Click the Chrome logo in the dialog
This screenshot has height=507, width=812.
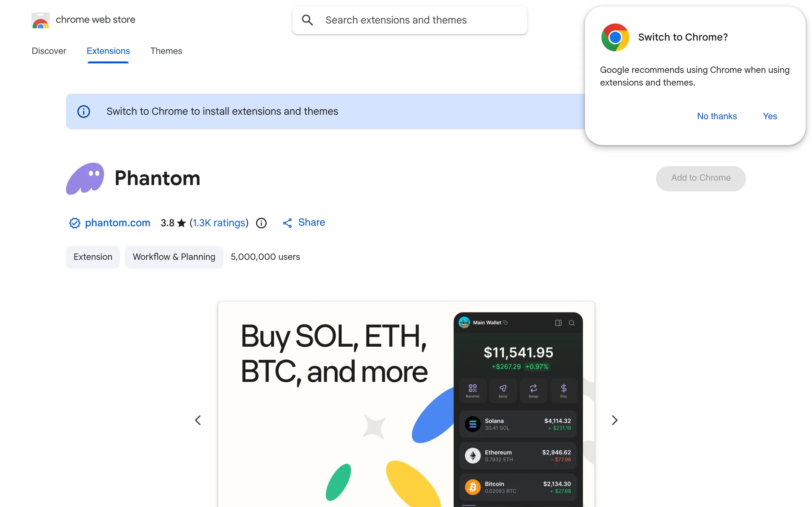coord(615,37)
